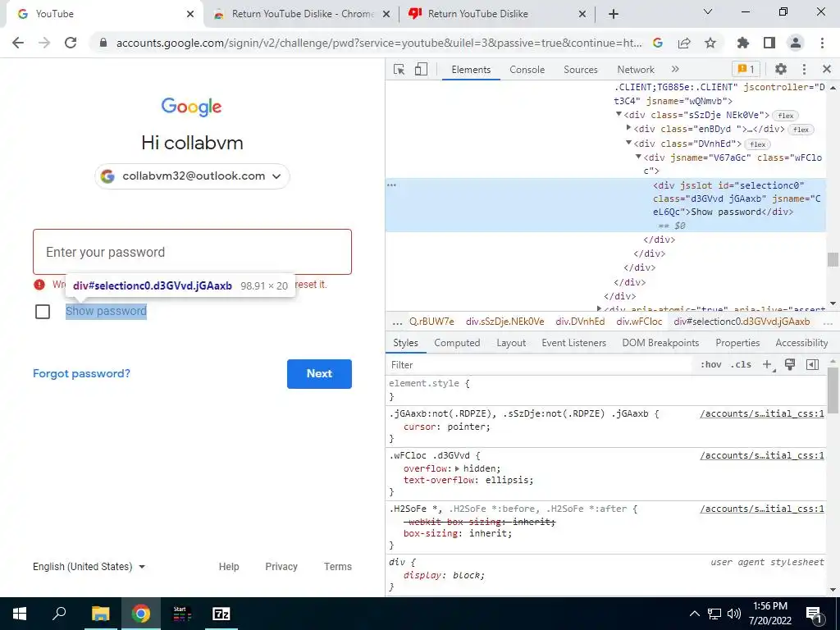Open the collabvm32@outlook.com account switcher
Screen dimensions: 840x630
(192, 176)
